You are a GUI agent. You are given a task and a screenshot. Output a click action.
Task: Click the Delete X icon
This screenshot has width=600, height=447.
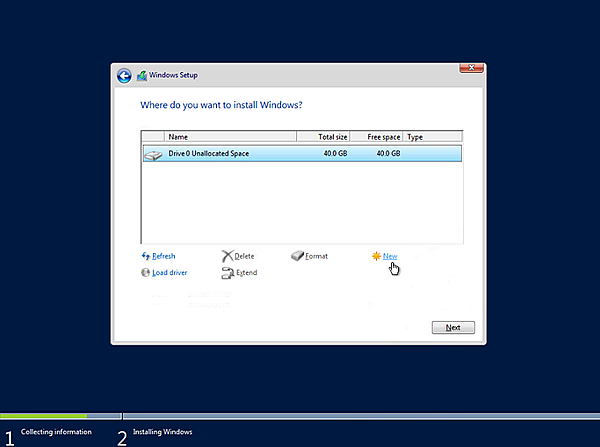click(227, 256)
